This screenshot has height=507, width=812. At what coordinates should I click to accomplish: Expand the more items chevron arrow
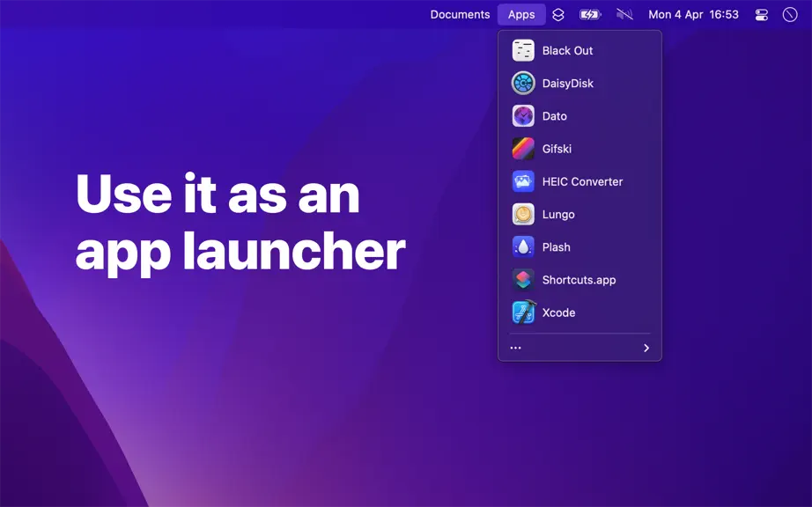(x=646, y=349)
